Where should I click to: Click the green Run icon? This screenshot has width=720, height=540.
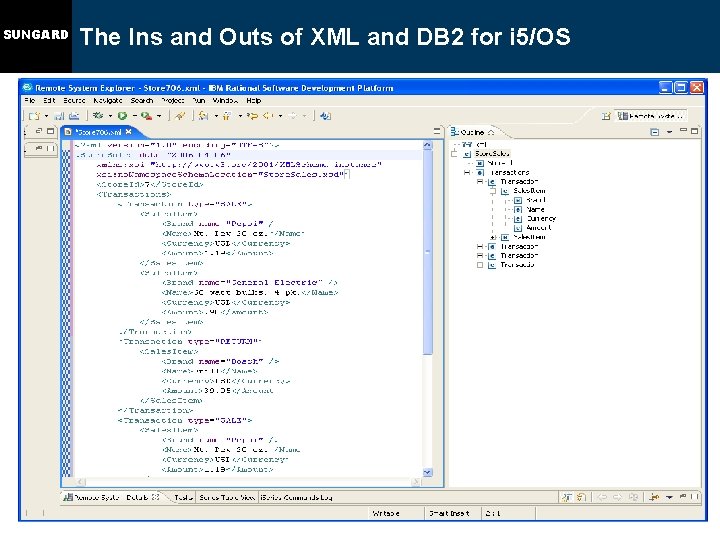122,116
